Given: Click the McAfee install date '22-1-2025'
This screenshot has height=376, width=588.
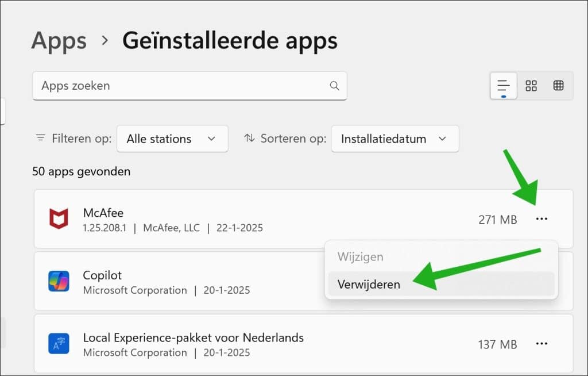Looking at the screenshot, I should tap(239, 228).
